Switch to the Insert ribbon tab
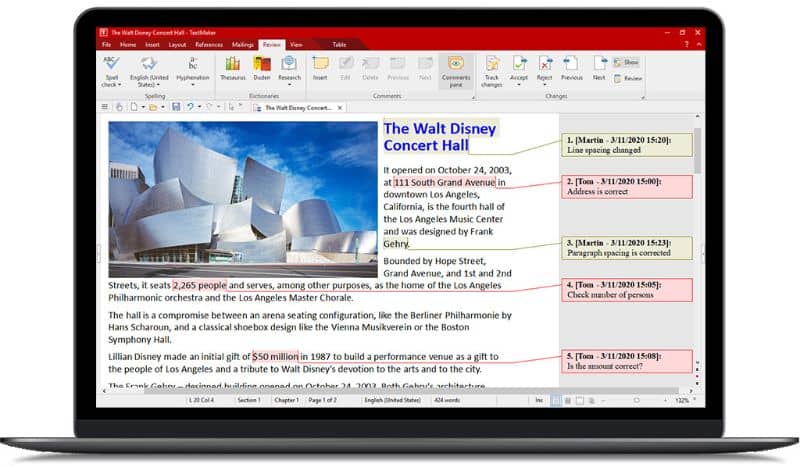 (x=152, y=45)
